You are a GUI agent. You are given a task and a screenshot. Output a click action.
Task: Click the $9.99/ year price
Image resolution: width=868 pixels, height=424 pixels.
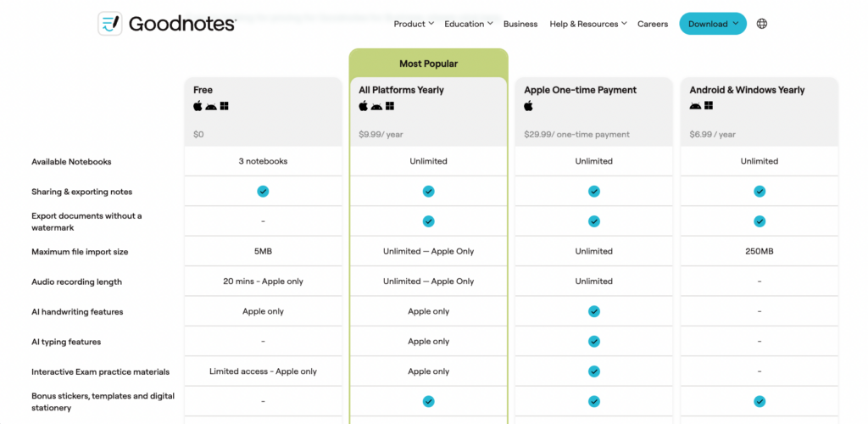click(x=381, y=135)
